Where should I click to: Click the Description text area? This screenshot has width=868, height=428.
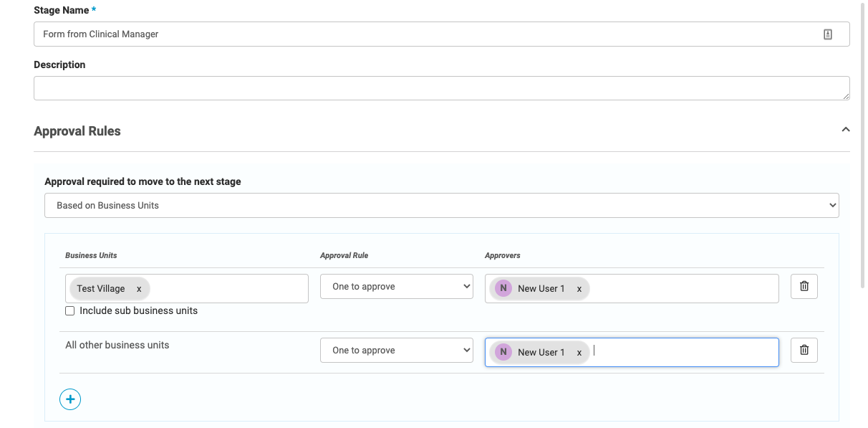pyautogui.click(x=441, y=88)
